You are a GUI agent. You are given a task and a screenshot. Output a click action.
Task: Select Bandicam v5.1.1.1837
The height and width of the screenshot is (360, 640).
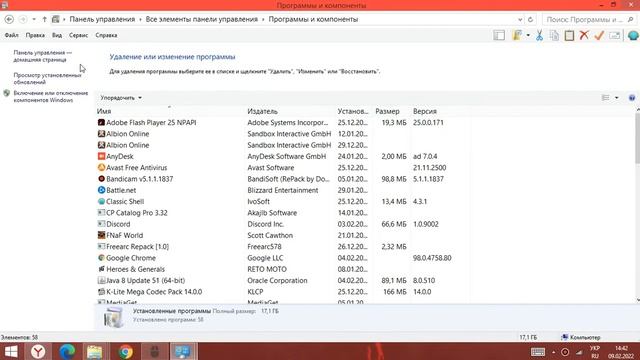[140, 179]
